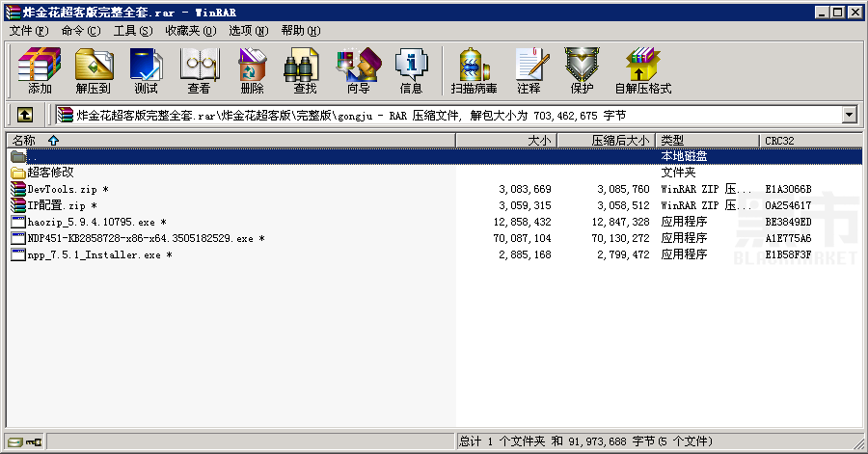Click packed size value 2,799,472
868x454 pixels.
pos(623,254)
